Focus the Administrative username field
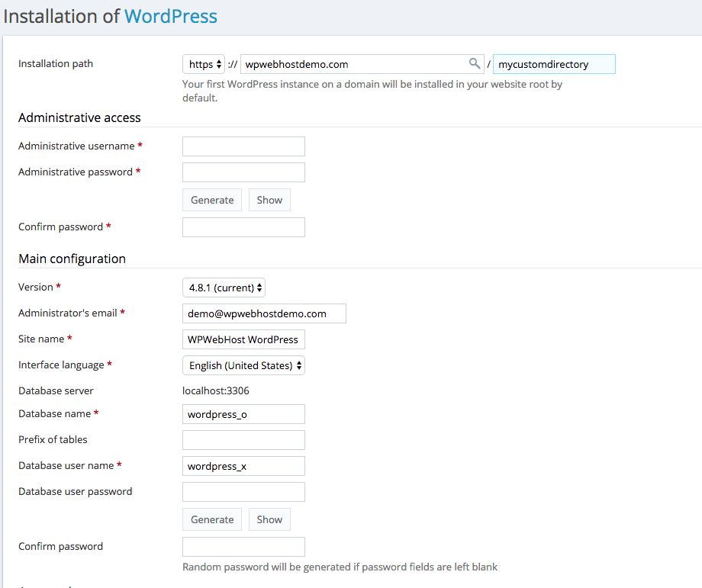The width and height of the screenshot is (702, 588). click(243, 146)
